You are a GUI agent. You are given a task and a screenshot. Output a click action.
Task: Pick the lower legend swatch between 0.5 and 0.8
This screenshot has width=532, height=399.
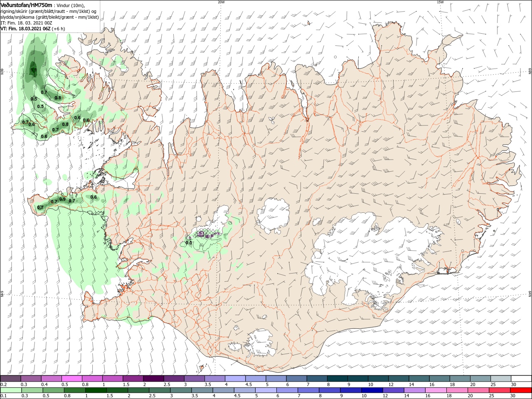(53, 390)
